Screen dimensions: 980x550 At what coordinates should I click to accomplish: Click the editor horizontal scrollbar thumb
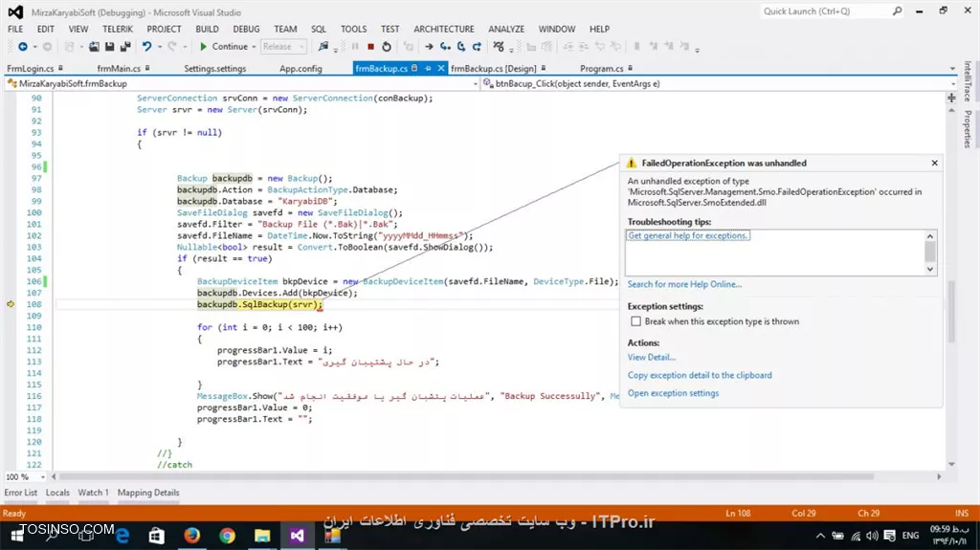click(466, 477)
